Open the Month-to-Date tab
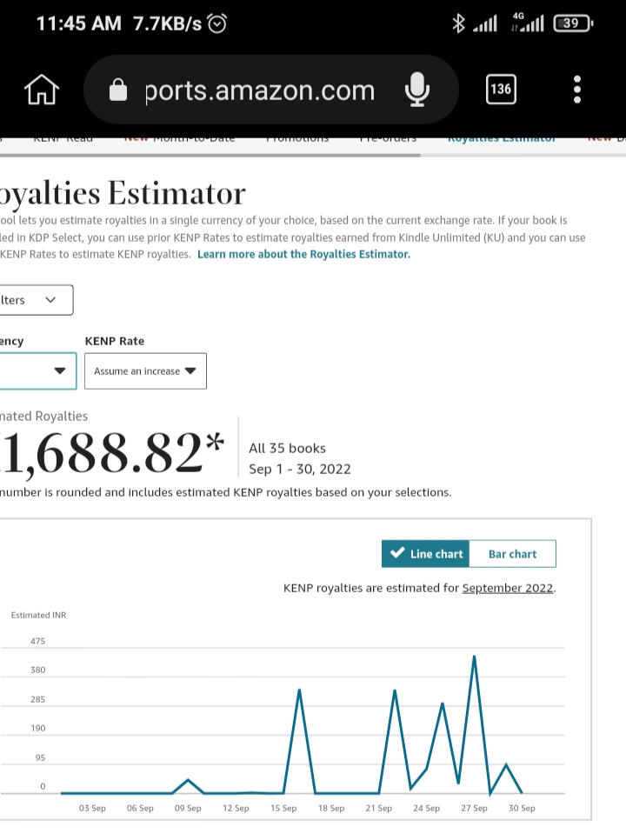Image resolution: width=626 pixels, height=840 pixels. click(x=180, y=138)
